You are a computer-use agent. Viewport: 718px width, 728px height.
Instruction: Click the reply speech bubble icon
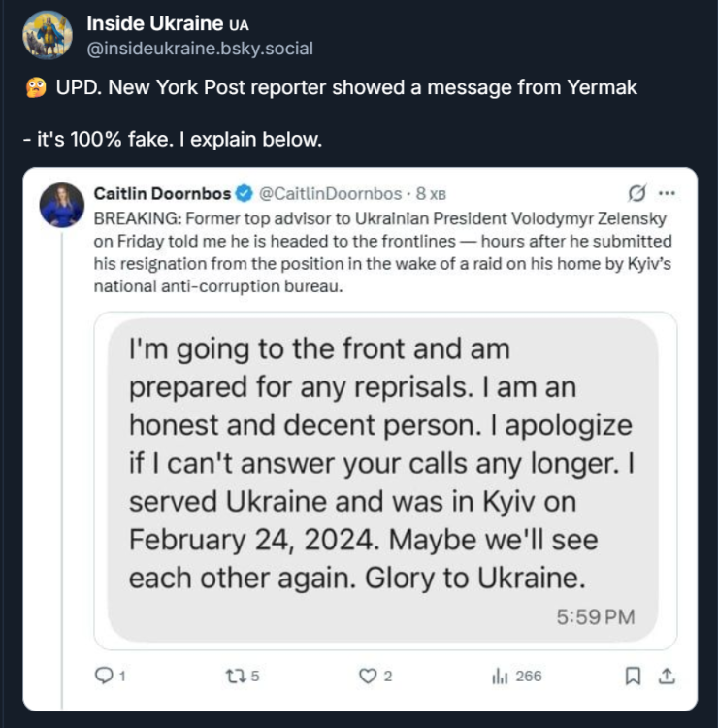[x=103, y=676]
